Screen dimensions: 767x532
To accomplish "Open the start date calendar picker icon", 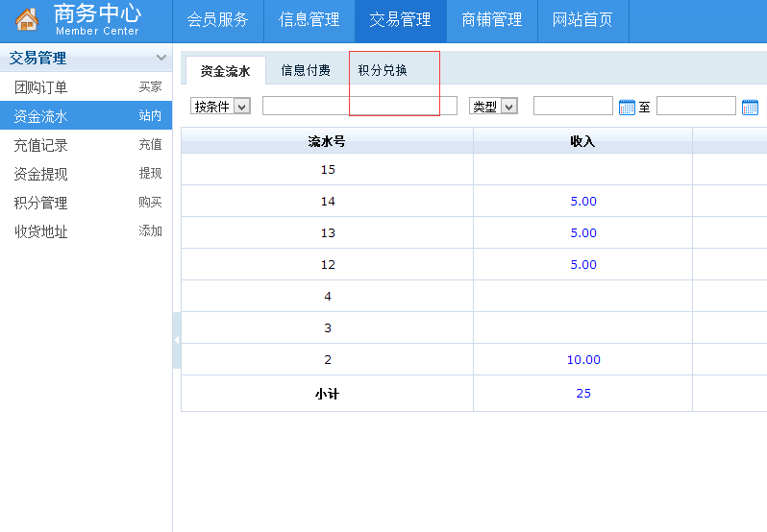I will coord(627,107).
